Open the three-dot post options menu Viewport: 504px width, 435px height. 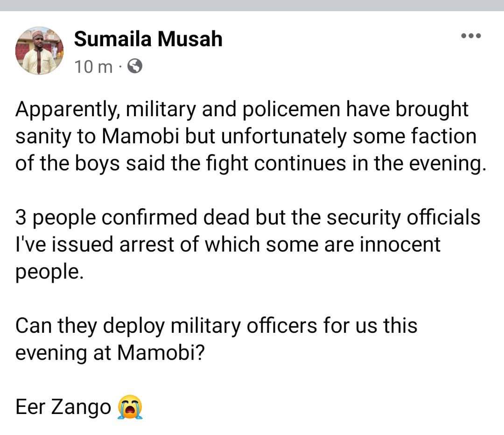click(471, 35)
